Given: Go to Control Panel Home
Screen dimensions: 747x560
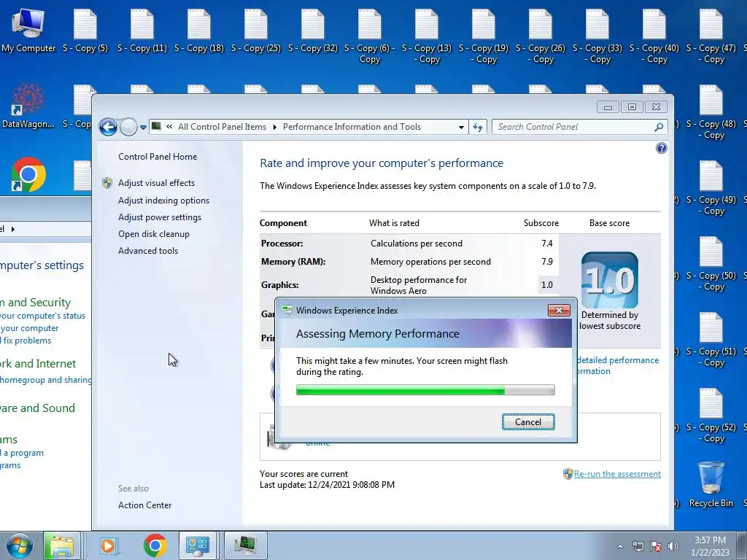Looking at the screenshot, I should coord(158,157).
